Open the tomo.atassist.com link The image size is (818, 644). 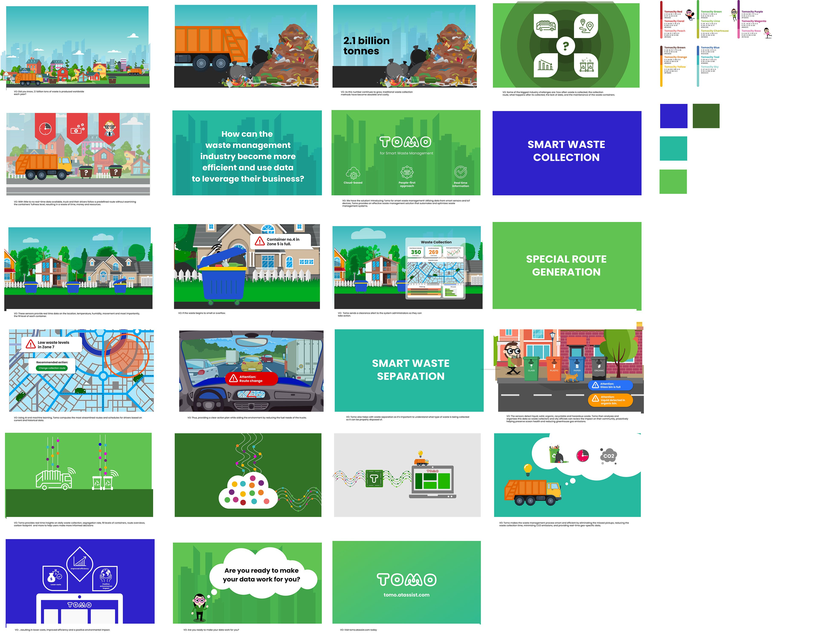click(406, 595)
